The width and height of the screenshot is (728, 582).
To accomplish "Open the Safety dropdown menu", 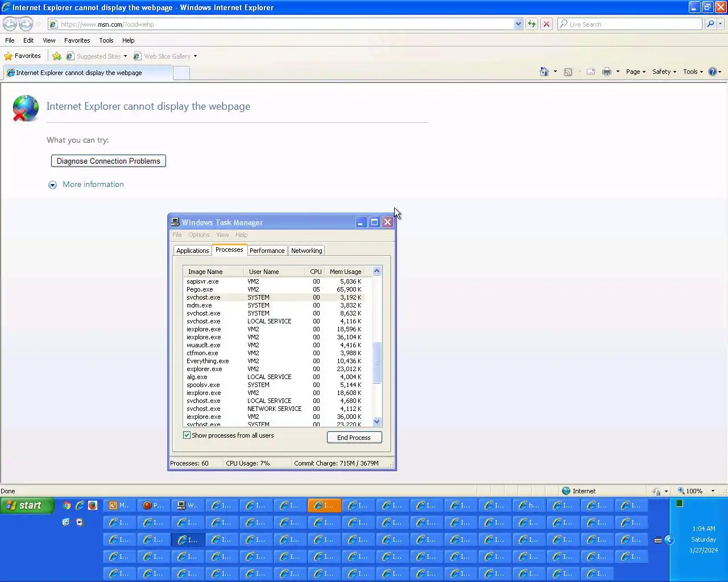I will [664, 72].
